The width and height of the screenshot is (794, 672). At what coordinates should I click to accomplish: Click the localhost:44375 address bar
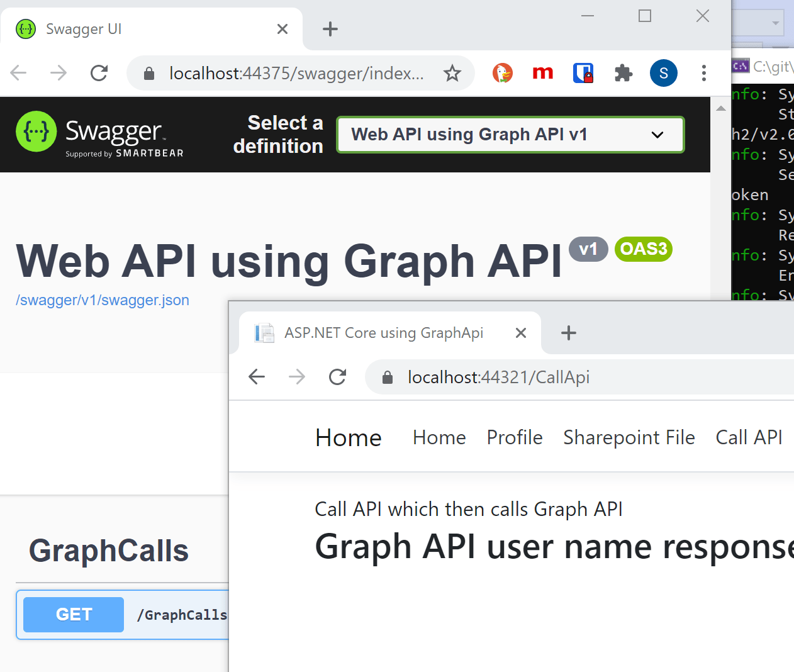[296, 74]
